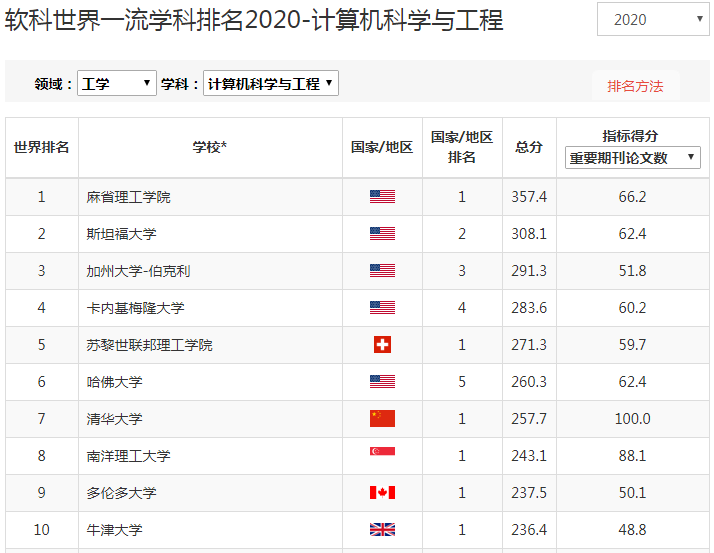Select indicator score 59.7

(x=632, y=344)
